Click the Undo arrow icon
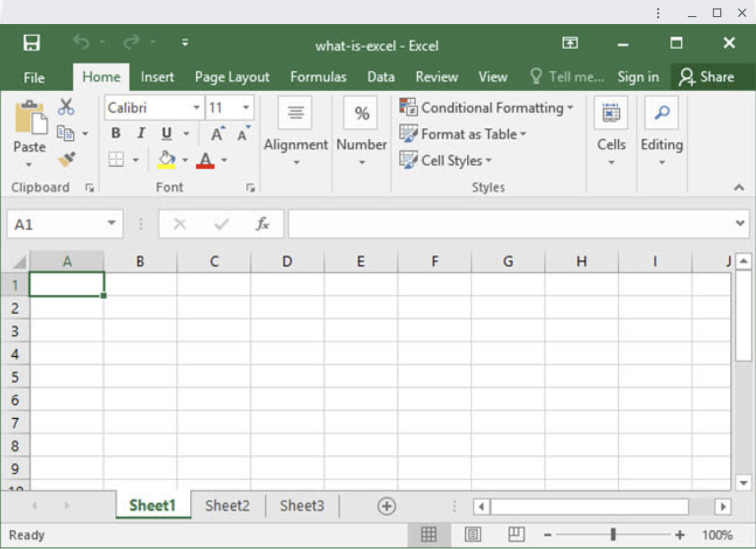The height and width of the screenshot is (549, 756). (81, 43)
